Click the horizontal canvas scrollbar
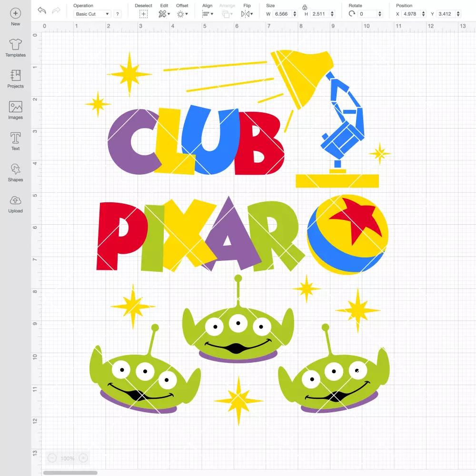Screen dimensions: 476x476 (x=70, y=473)
